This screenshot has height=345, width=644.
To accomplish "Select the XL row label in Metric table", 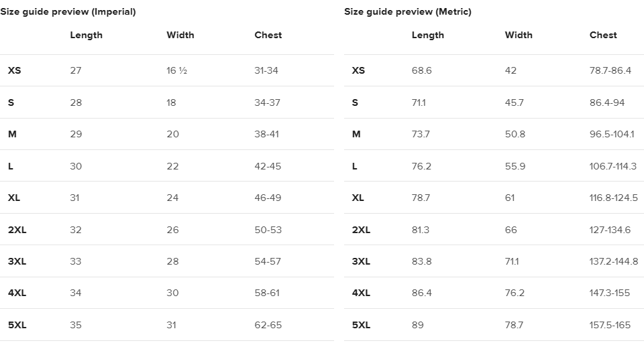I will (358, 198).
